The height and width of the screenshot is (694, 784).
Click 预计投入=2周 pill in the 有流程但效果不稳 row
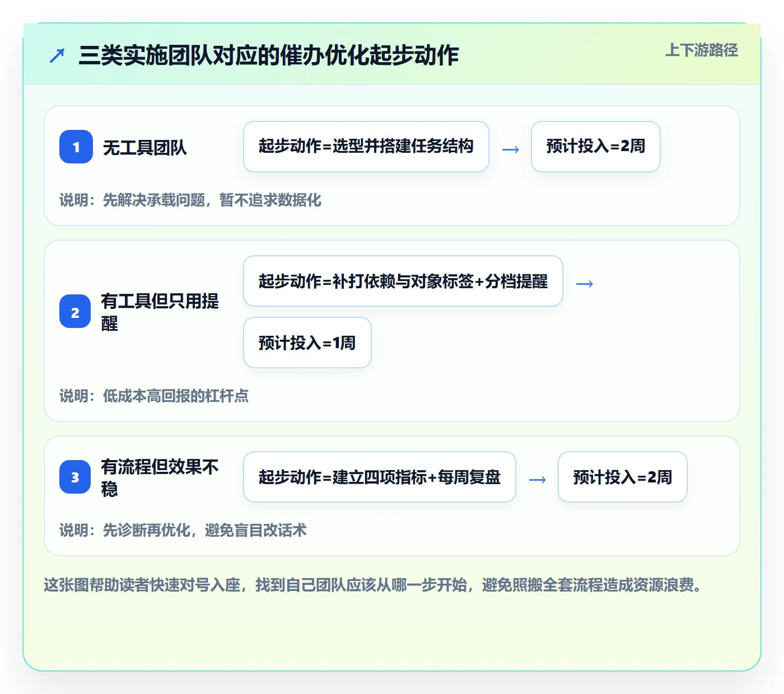click(x=623, y=477)
